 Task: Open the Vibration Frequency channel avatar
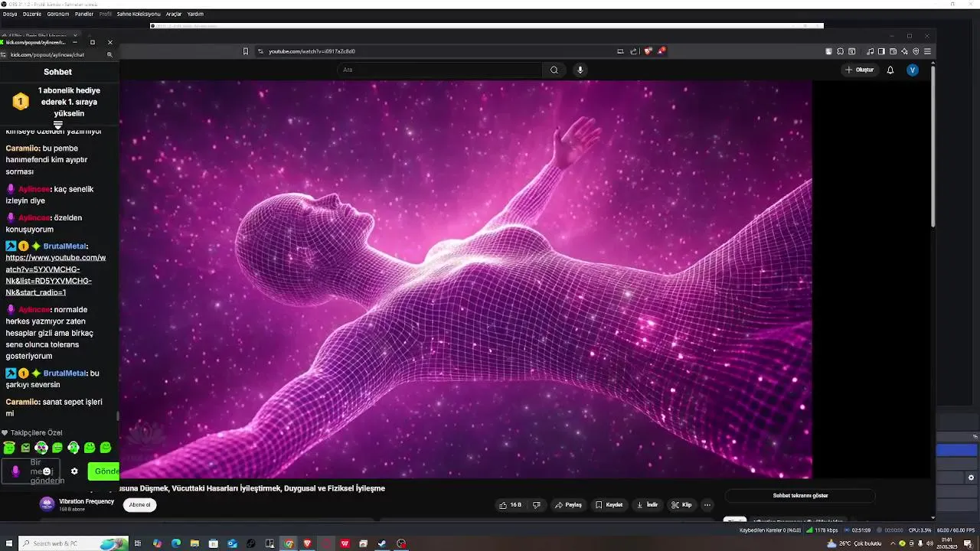point(47,504)
